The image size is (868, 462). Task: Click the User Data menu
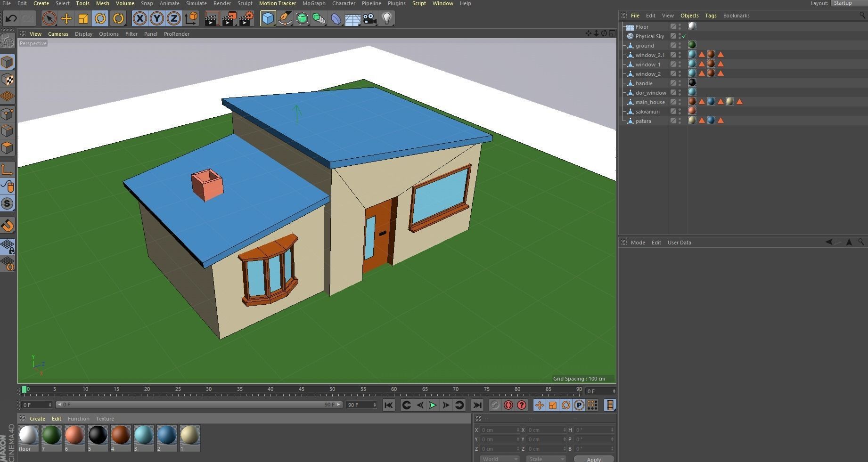679,243
